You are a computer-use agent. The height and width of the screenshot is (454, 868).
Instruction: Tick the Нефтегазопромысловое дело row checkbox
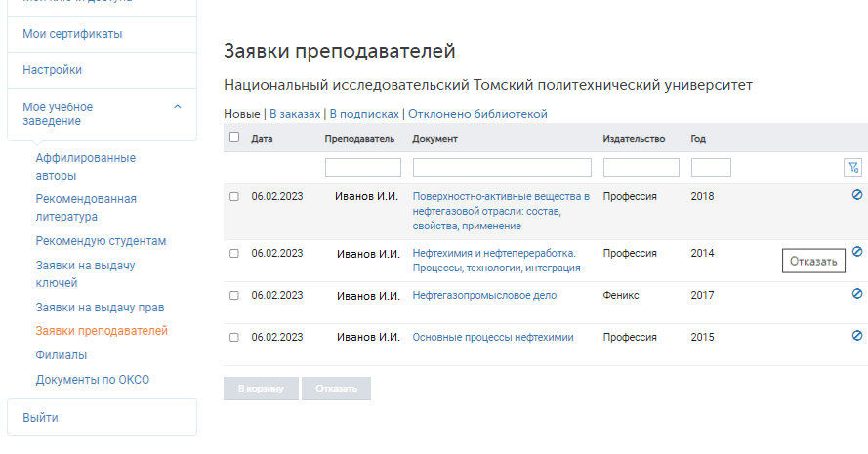click(x=234, y=295)
